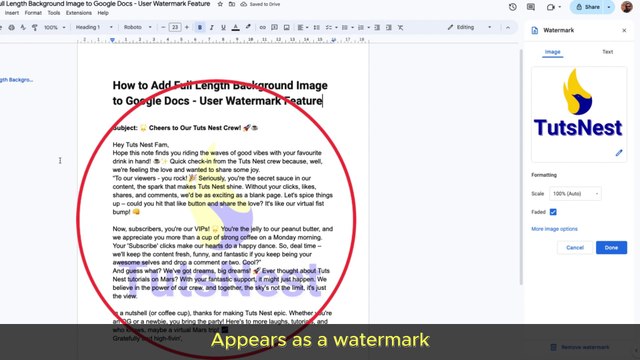Open the print icon in toolbar
The image size is (640, 360).
pyautogui.click(x=11, y=27)
